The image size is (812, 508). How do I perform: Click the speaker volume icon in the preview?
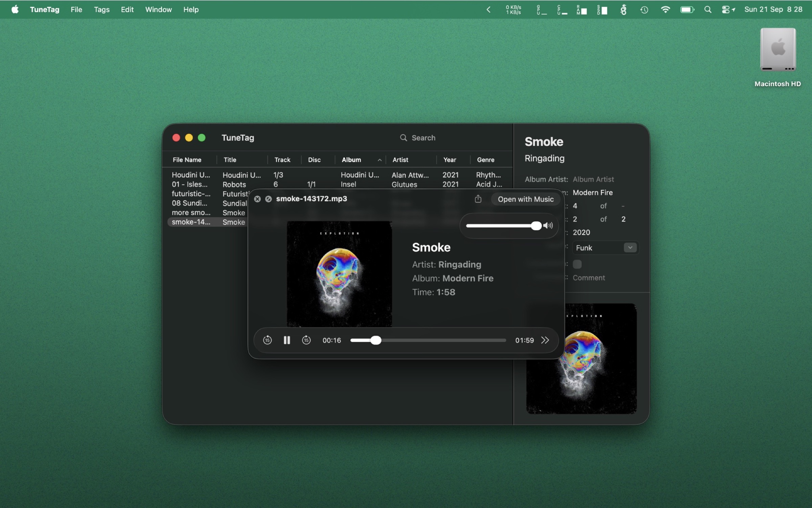548,226
